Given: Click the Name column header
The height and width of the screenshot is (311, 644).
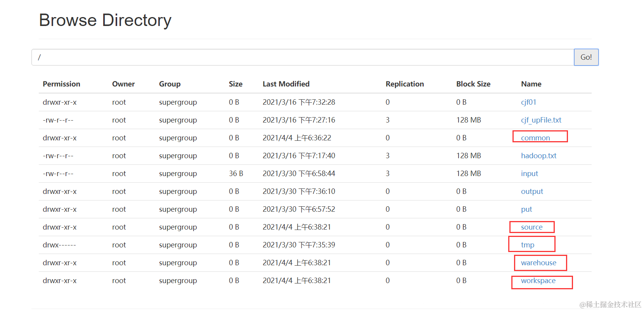Looking at the screenshot, I should (531, 84).
